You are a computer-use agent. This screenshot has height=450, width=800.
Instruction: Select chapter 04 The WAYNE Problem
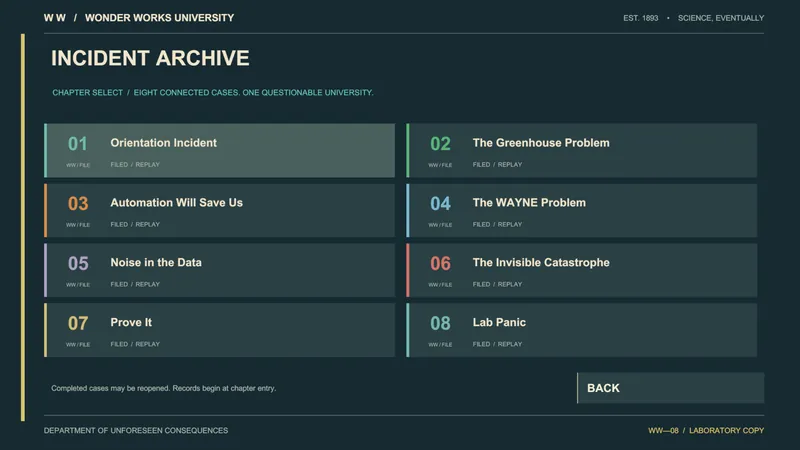pos(582,210)
